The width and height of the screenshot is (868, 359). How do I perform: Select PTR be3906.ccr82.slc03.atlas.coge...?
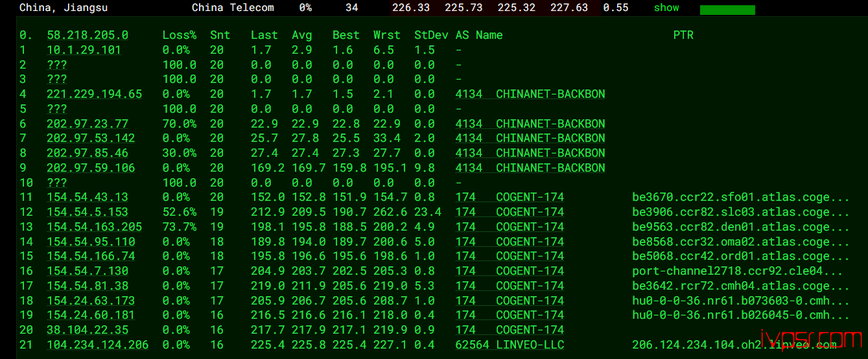741,212
